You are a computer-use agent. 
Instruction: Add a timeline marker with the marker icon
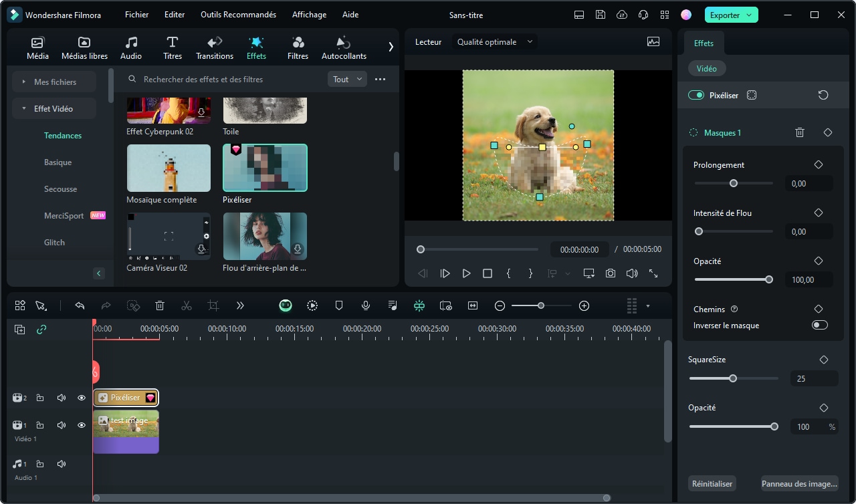tap(339, 305)
